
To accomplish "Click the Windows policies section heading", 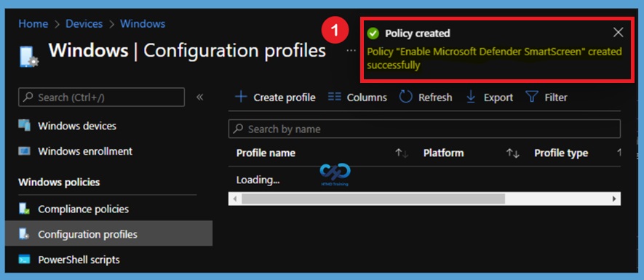I will (59, 182).
